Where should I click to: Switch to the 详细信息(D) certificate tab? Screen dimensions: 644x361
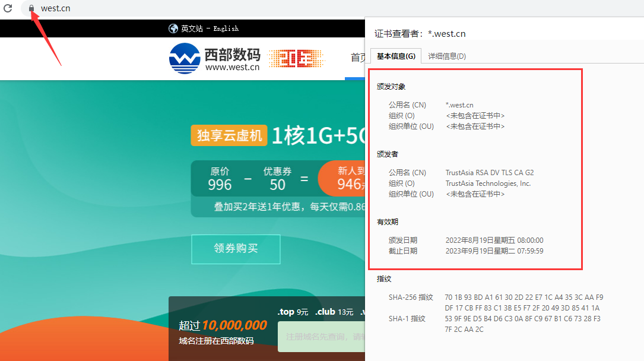[446, 56]
